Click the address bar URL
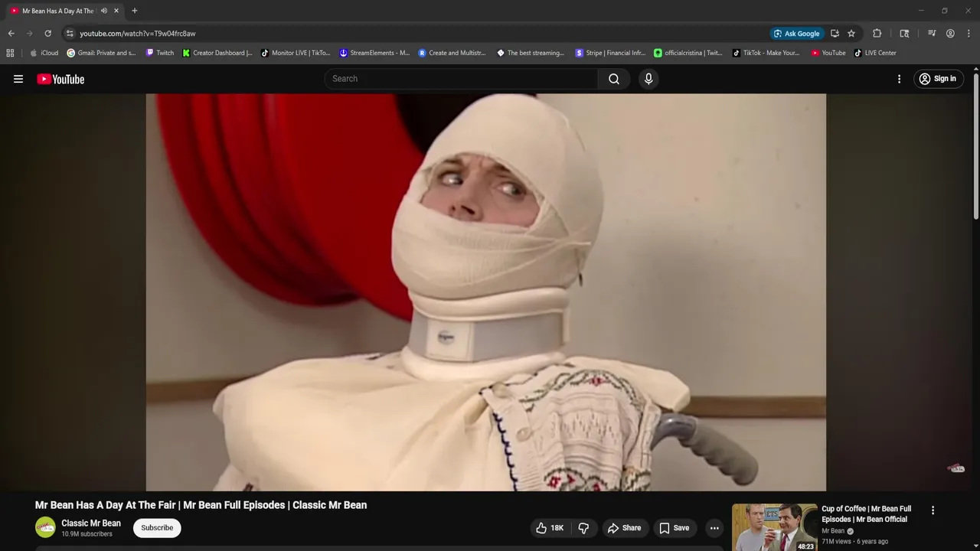980x551 pixels. tap(138, 34)
